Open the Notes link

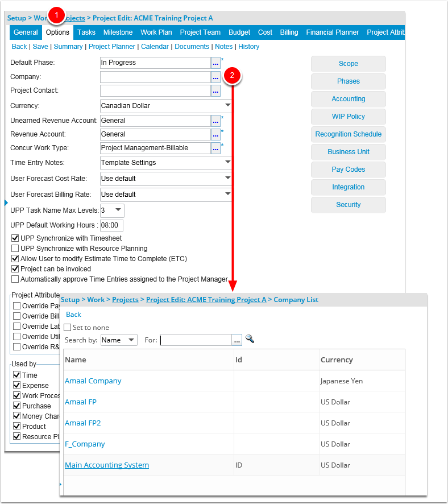tap(223, 47)
